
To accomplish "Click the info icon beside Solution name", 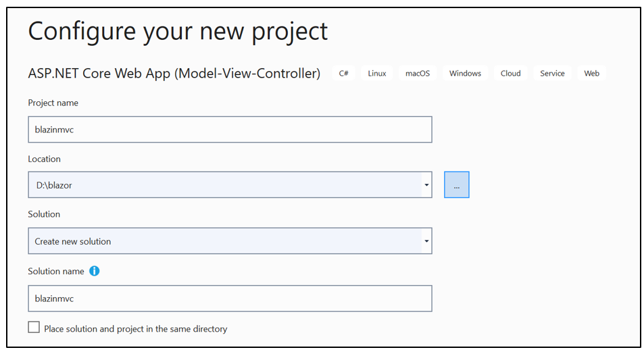I will pos(95,271).
